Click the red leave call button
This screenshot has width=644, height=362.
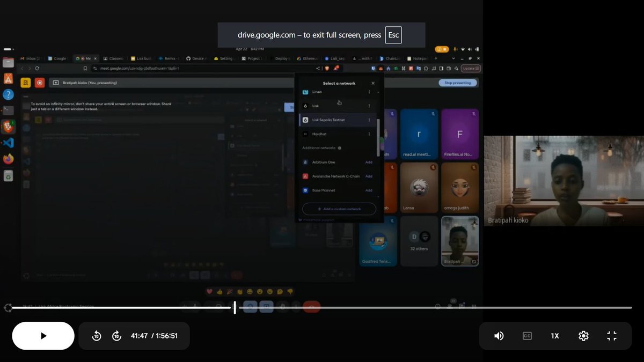(x=312, y=306)
